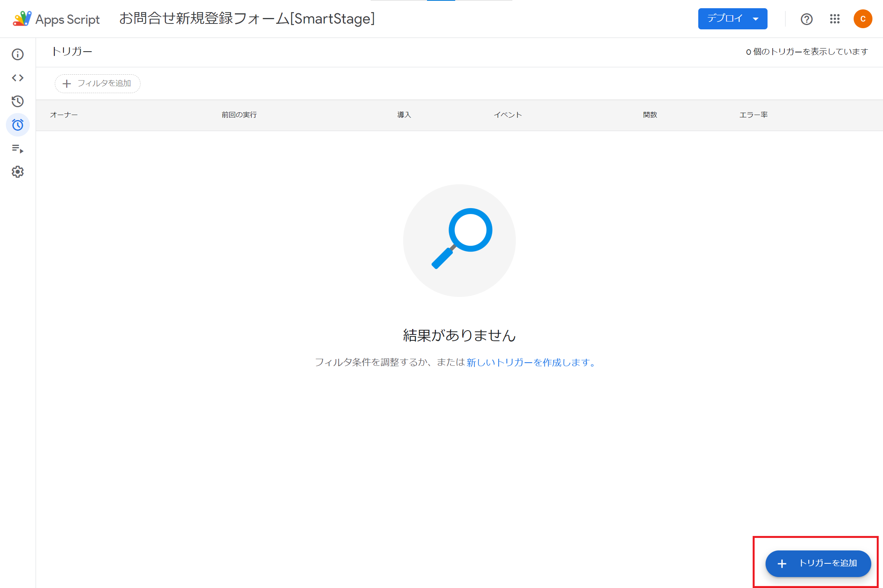
Task: Click the フィルタを追加 filter chip
Action: click(97, 83)
